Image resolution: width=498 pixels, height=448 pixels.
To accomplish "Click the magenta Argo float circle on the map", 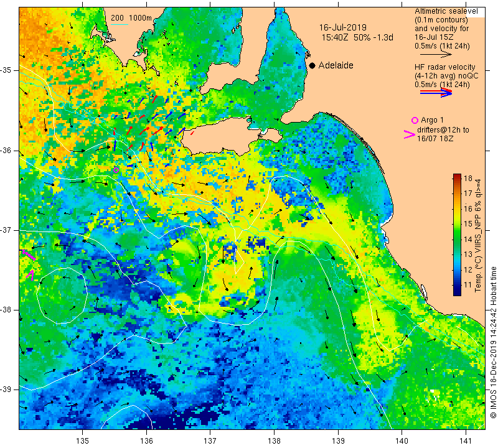I will 116,170.
